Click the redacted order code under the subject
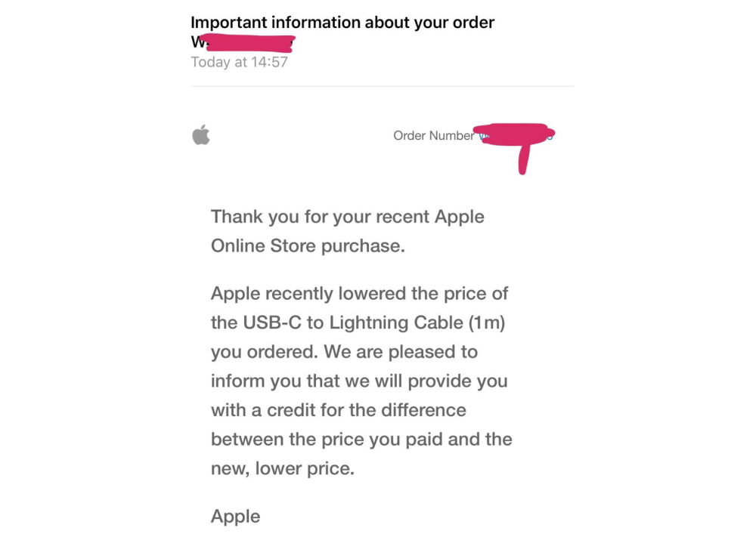Screen dimensions: 756x534 pyautogui.click(x=243, y=43)
